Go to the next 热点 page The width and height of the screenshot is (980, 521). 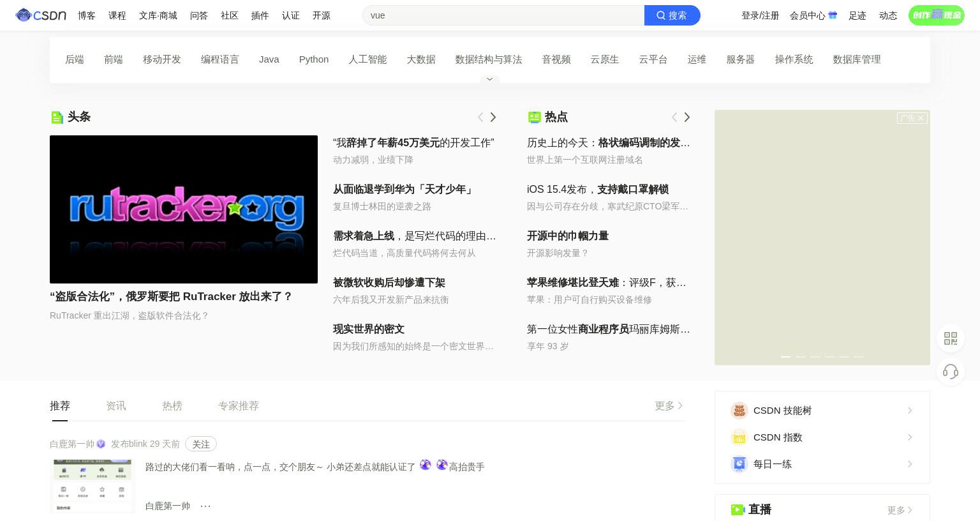tap(687, 117)
